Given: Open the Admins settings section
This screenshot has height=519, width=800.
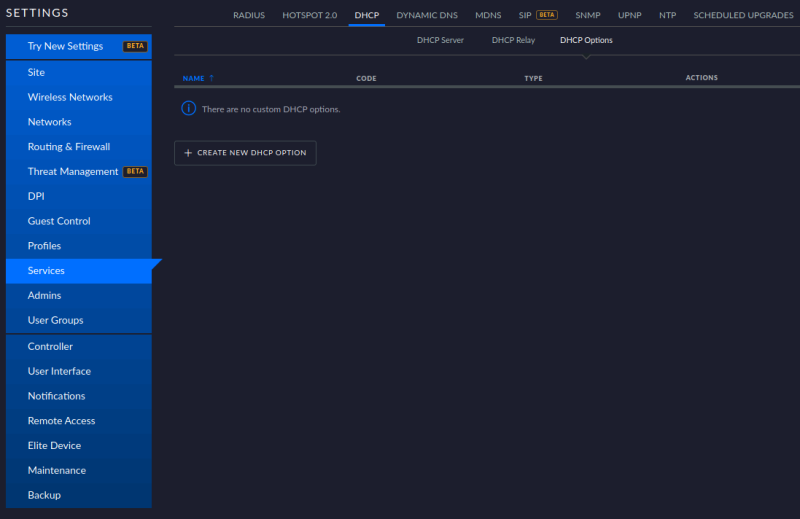Looking at the screenshot, I should [79, 295].
